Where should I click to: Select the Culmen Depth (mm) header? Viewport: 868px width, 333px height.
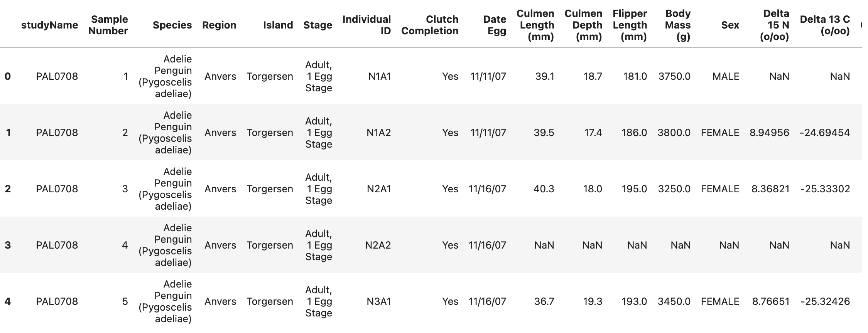pyautogui.click(x=583, y=25)
